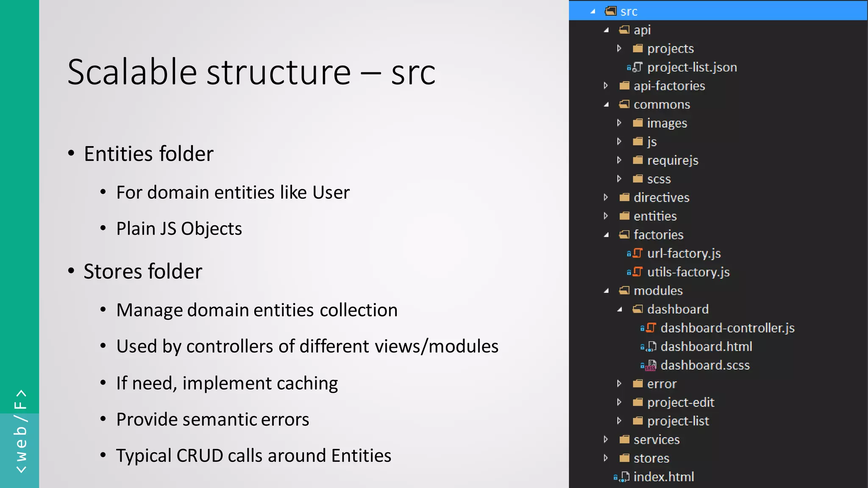This screenshot has width=868, height=488.
Task: Click the js folder icon
Action: 638,141
